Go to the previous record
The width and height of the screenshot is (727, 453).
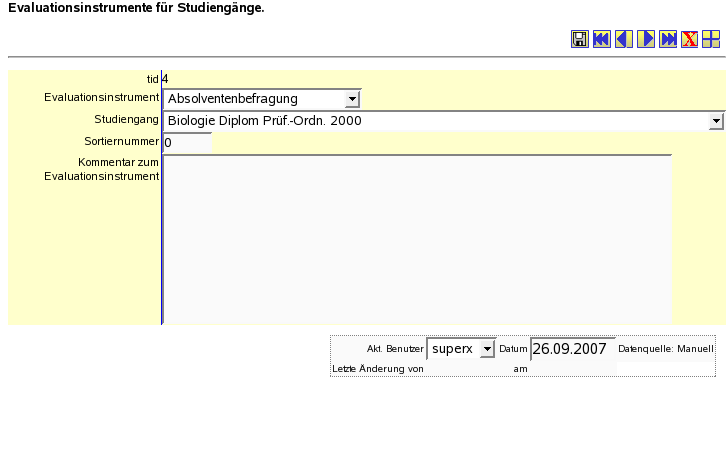(623, 39)
